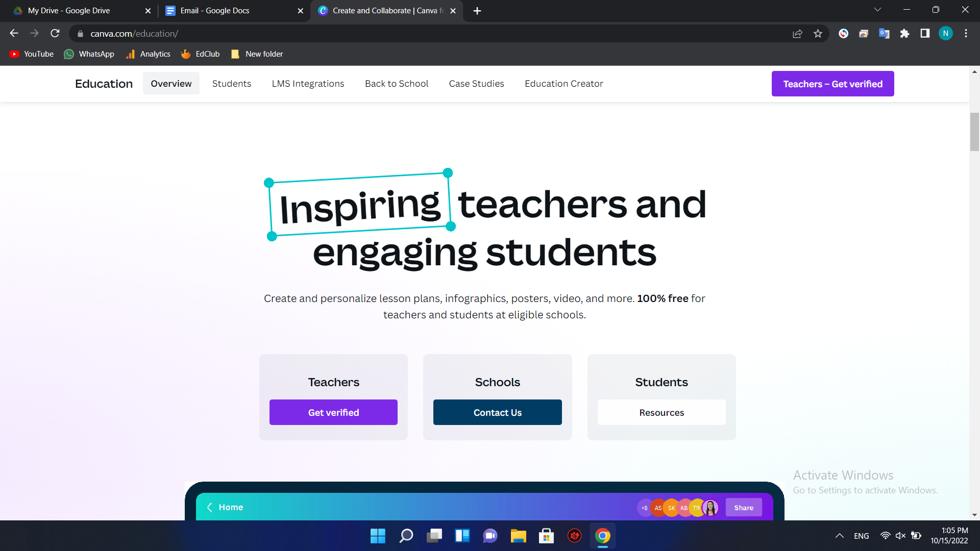Click the share page icon in address bar
The image size is (980, 551).
pos(797,34)
